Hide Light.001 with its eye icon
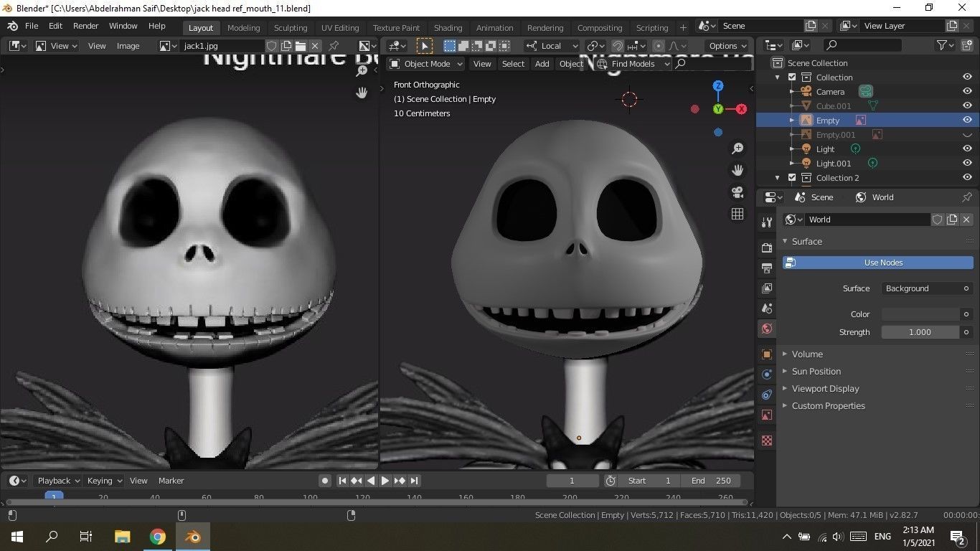980x551 pixels. pos(967,164)
